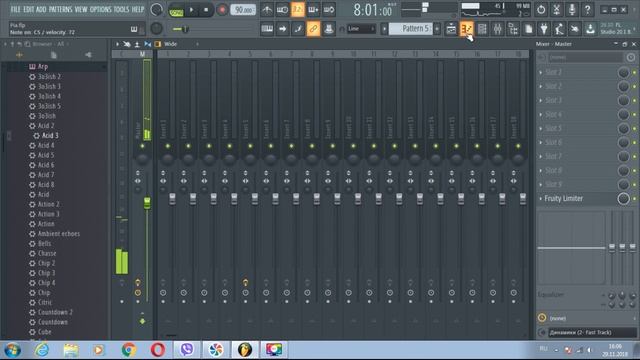Click the question mark help icon
640x360 pixels.
588,10
